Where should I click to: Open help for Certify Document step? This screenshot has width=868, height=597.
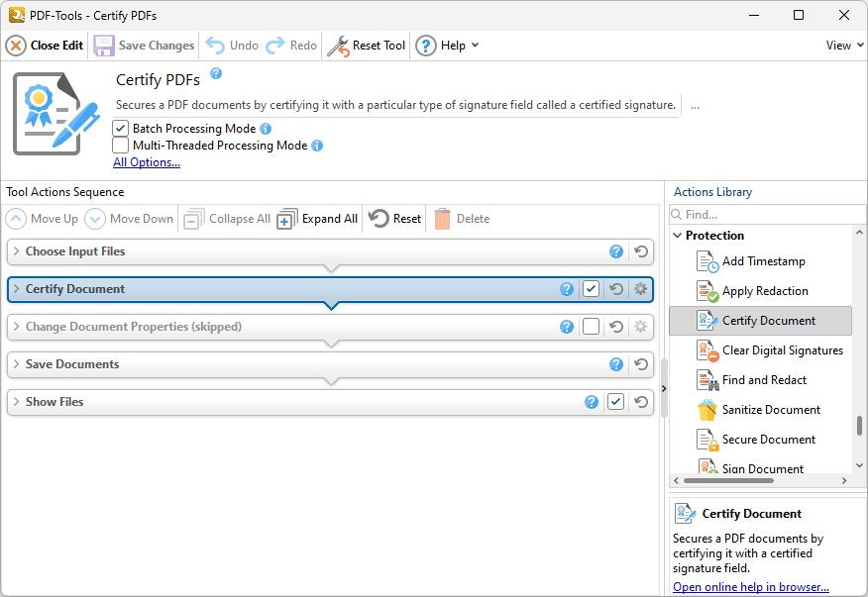(567, 289)
